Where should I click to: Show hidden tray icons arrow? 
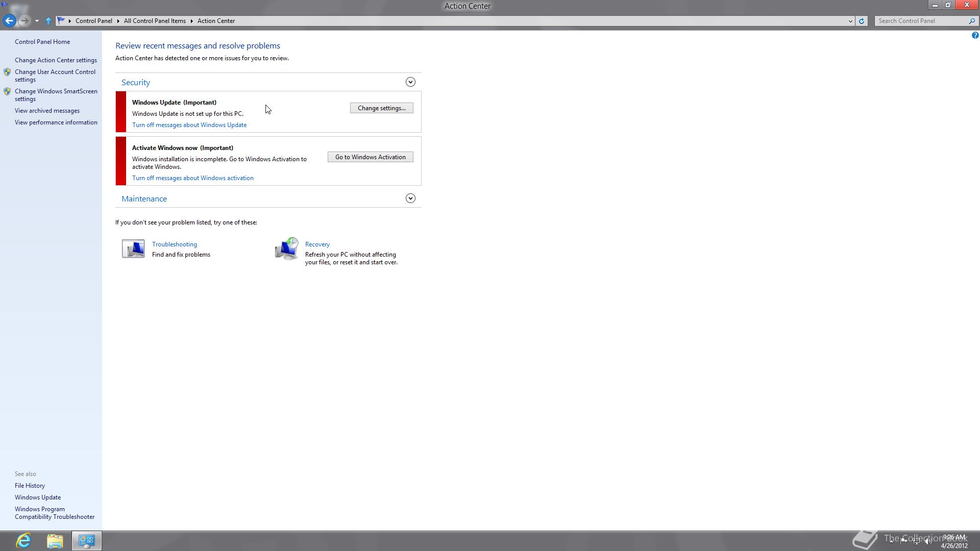(x=892, y=541)
